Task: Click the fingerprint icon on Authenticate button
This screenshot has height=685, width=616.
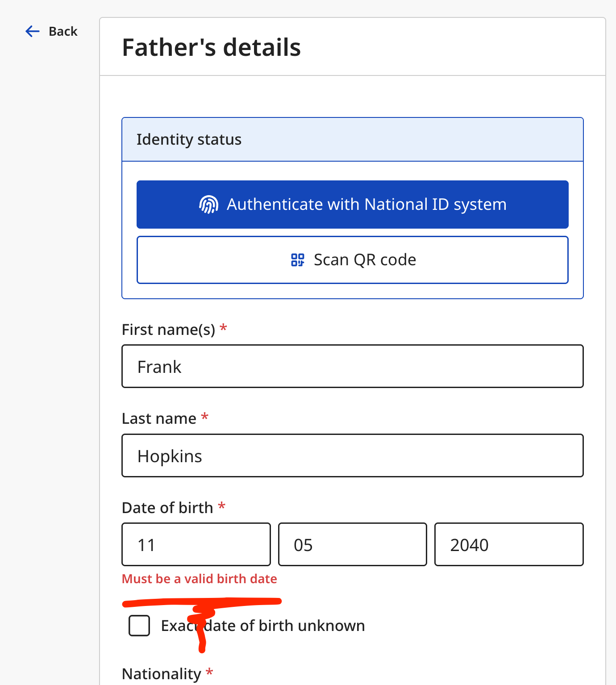Action: (x=209, y=205)
